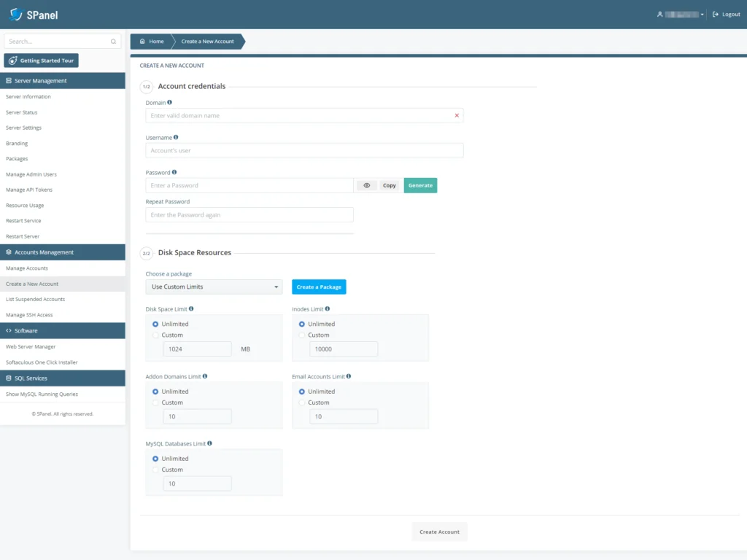Click the user account icon top right
Image resolution: width=747 pixels, height=560 pixels.
coord(658,14)
